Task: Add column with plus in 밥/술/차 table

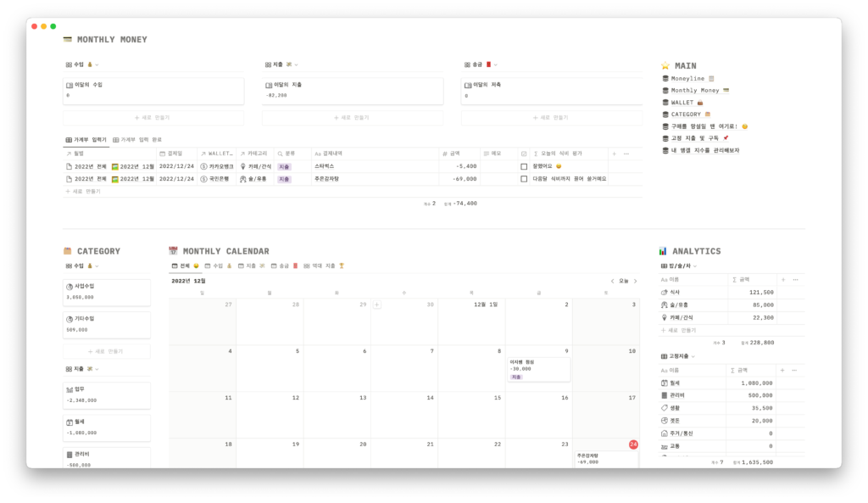Action: point(782,279)
